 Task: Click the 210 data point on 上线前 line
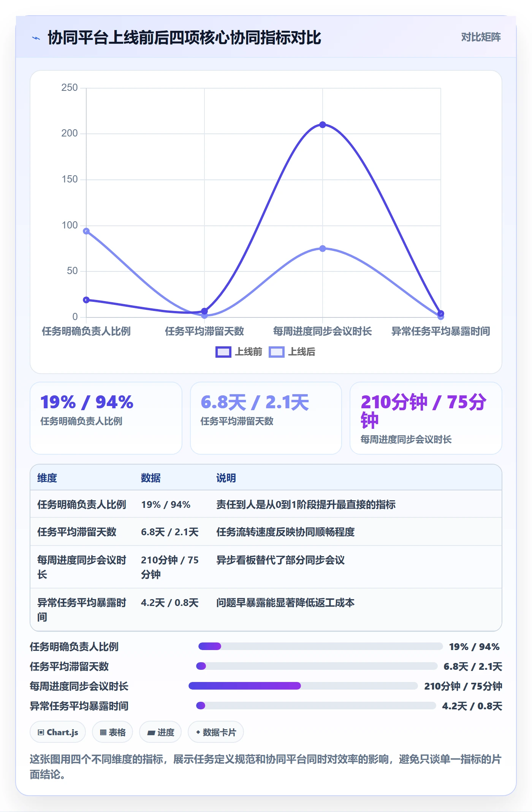323,125
